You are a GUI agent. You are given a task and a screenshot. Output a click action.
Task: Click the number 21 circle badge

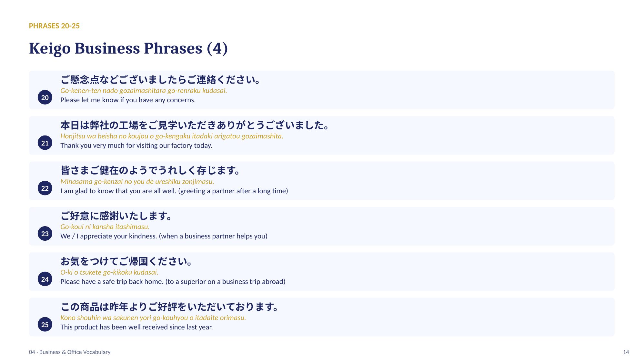pos(45,143)
